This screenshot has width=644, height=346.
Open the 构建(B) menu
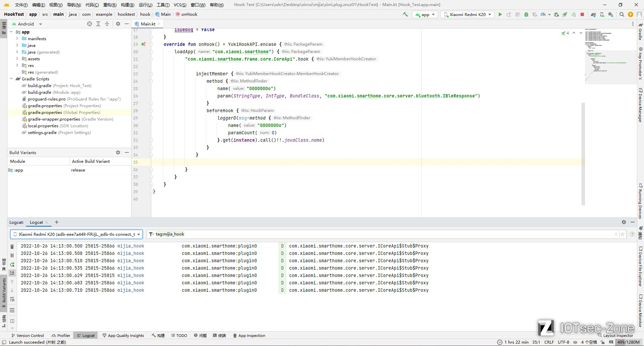point(127,5)
